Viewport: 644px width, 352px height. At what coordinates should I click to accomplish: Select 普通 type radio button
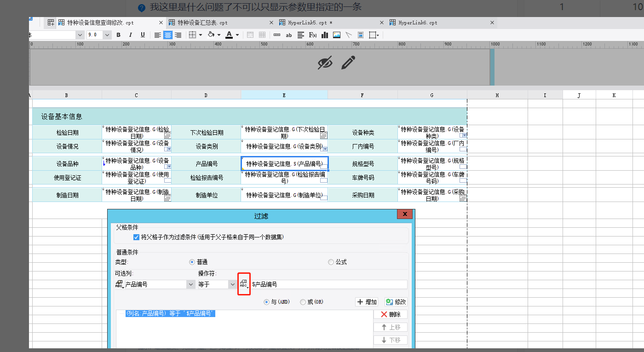click(x=192, y=262)
